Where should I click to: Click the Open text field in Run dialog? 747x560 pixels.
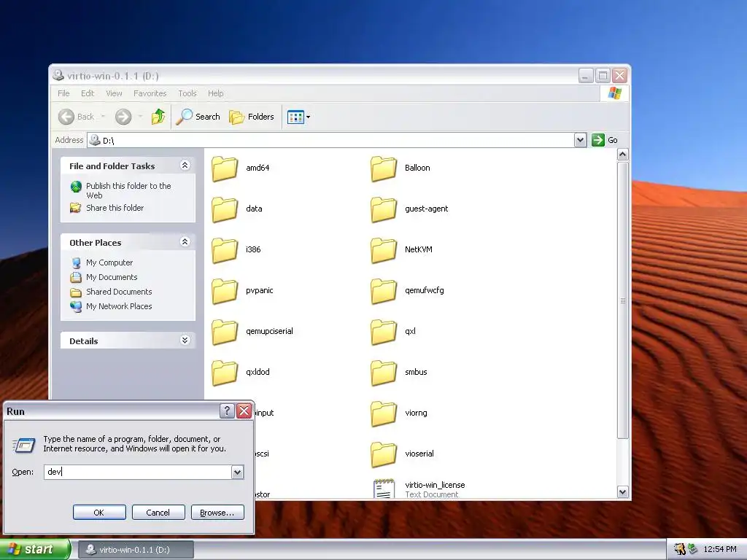click(138, 472)
